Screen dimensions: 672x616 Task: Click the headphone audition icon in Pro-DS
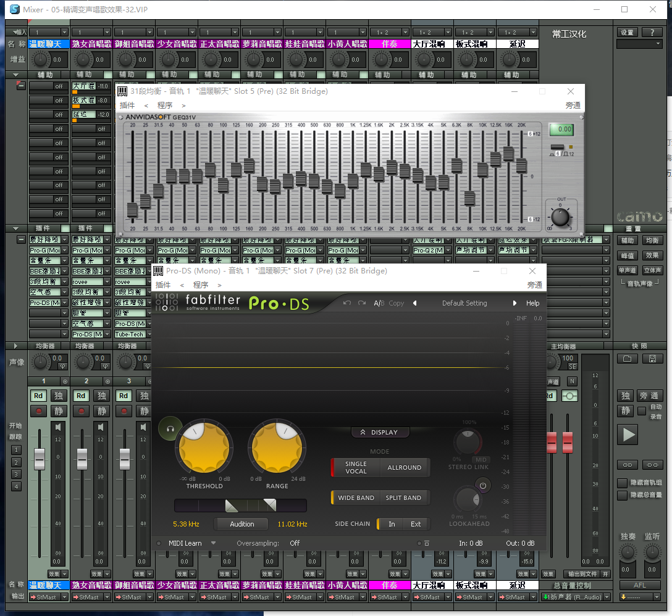pos(170,428)
